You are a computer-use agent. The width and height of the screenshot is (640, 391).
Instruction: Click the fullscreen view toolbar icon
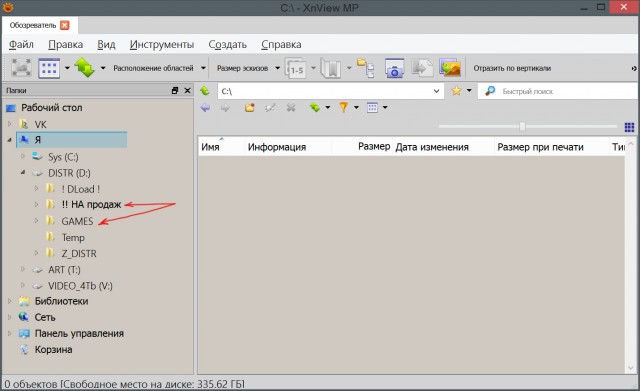(21, 68)
